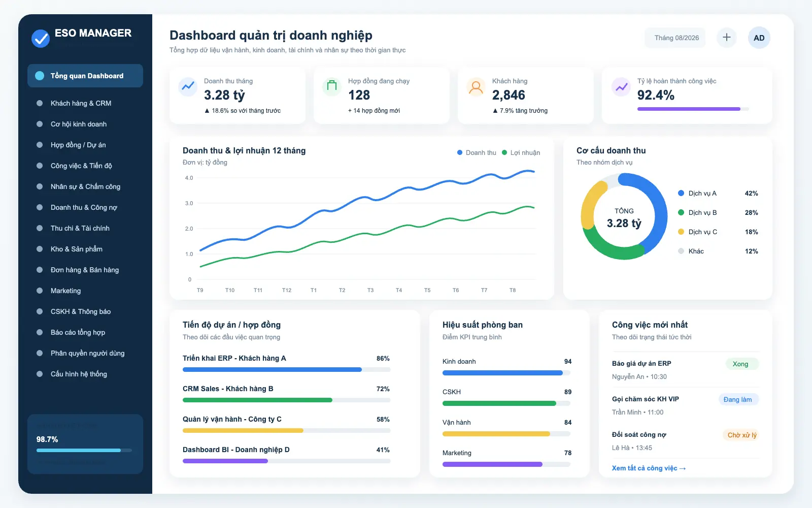Open the AD user avatar
This screenshot has height=508, width=812.
pos(759,38)
